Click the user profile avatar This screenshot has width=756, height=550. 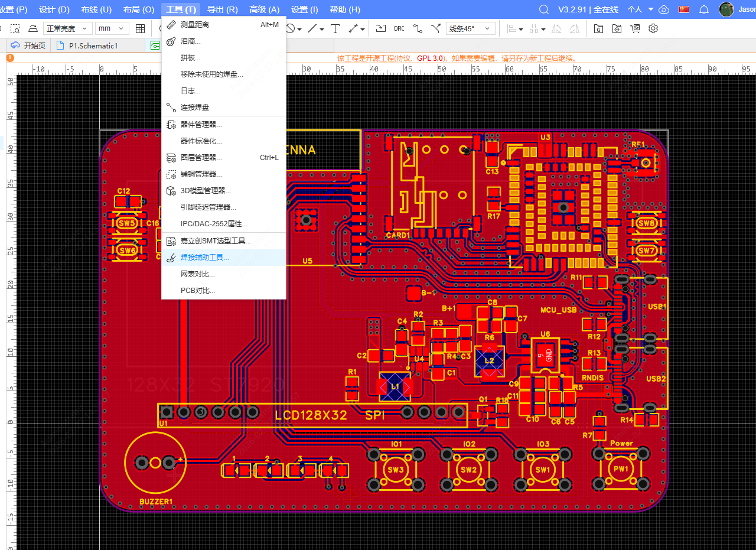pyautogui.click(x=726, y=9)
